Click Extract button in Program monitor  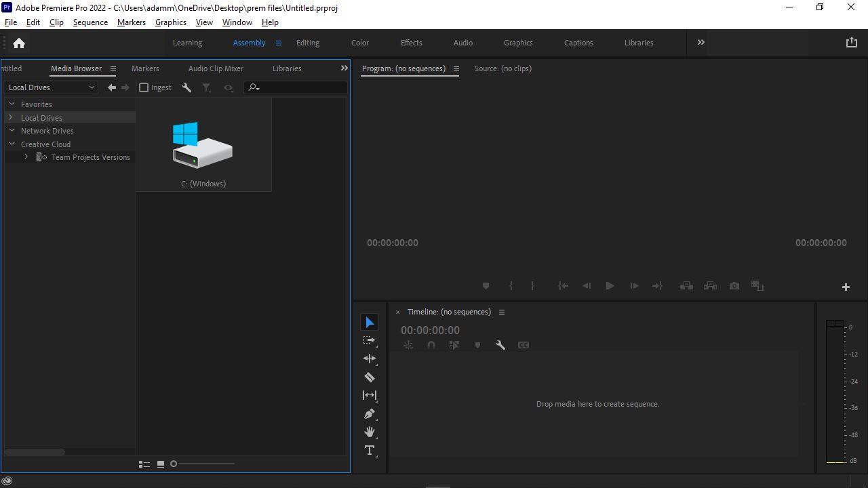tap(710, 286)
